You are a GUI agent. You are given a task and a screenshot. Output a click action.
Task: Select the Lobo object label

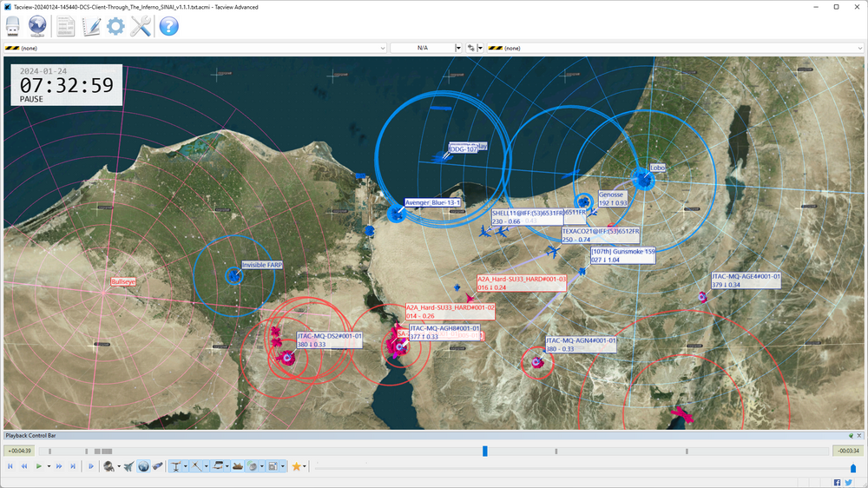[x=658, y=168]
